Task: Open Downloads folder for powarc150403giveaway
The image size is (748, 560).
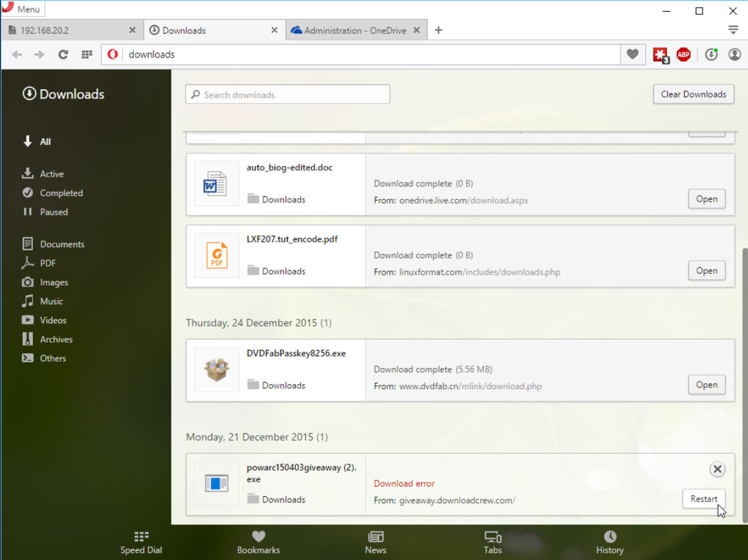Action: (x=276, y=499)
